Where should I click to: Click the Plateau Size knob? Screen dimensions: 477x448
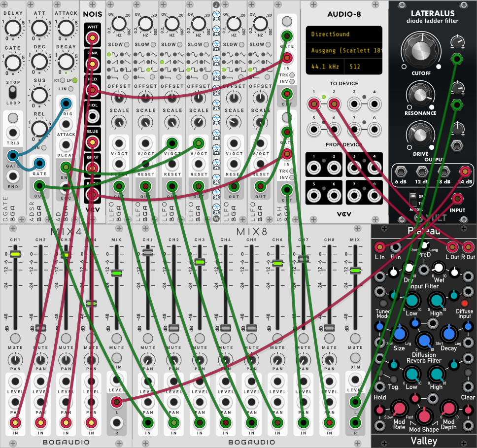pos(401,335)
